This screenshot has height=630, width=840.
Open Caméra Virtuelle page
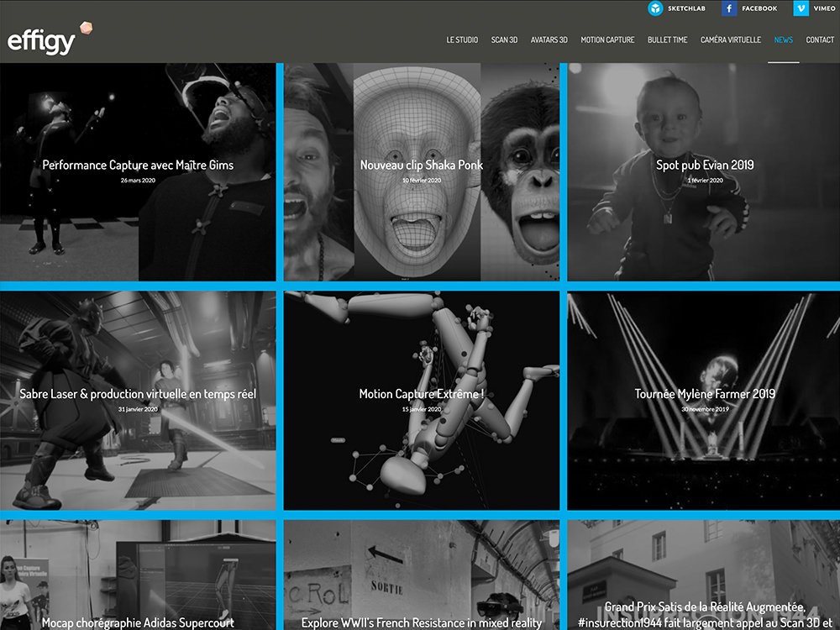click(x=731, y=39)
